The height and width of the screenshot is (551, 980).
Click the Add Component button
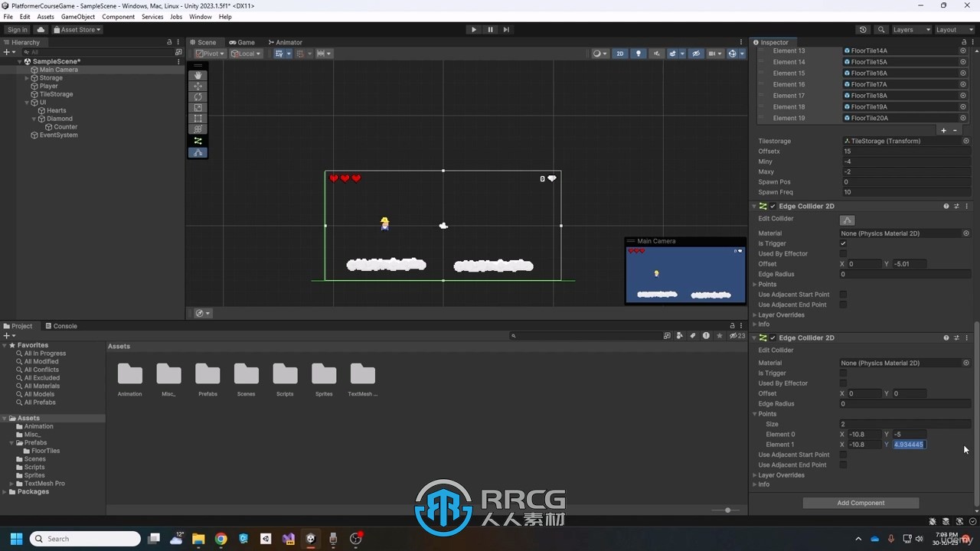click(x=861, y=503)
